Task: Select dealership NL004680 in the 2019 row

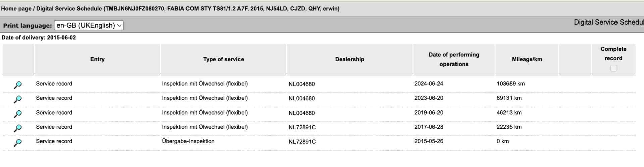Action: [302, 113]
